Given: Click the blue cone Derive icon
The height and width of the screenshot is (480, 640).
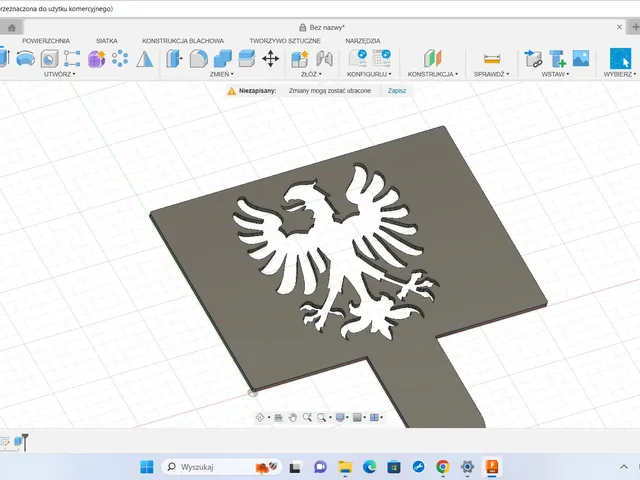Looking at the screenshot, I should click(144, 59).
